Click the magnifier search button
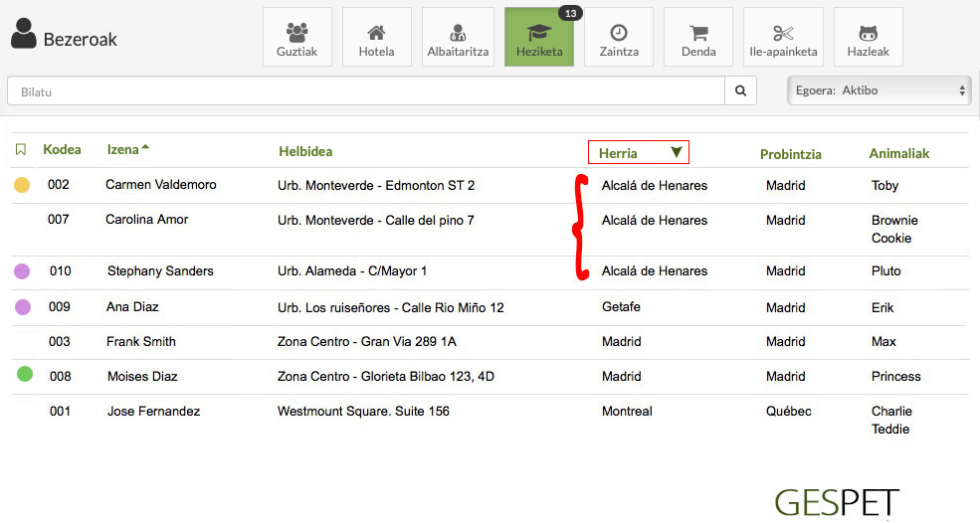 (x=740, y=90)
